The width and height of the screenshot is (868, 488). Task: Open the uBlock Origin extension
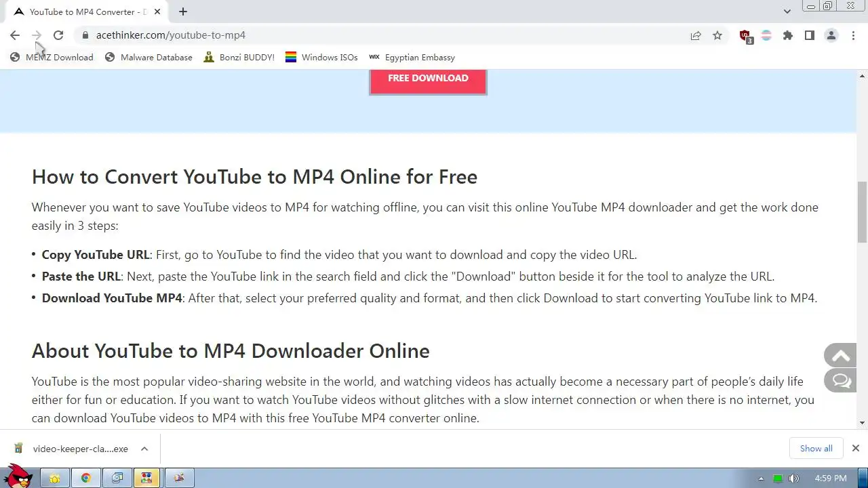(746, 36)
